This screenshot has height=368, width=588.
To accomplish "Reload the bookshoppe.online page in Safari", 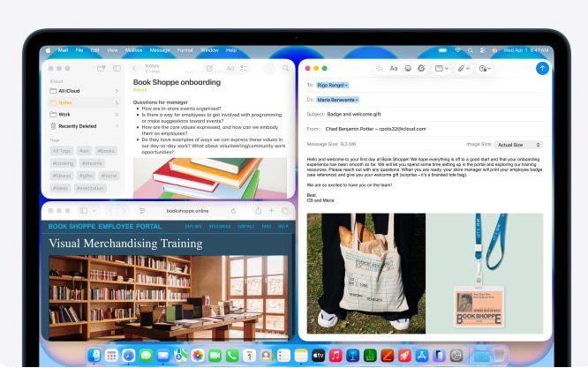I will tap(233, 211).
